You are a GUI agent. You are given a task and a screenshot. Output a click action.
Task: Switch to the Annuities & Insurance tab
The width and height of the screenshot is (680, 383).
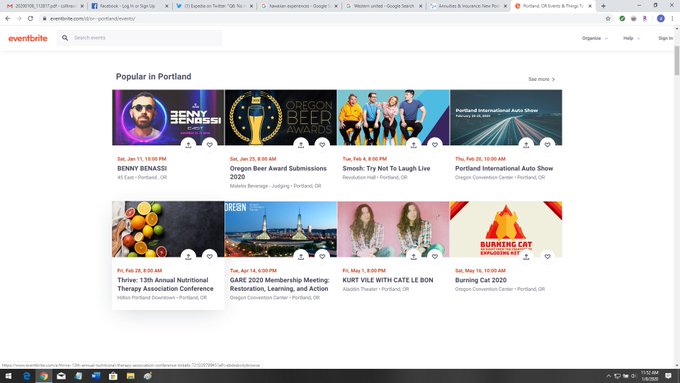click(x=468, y=6)
